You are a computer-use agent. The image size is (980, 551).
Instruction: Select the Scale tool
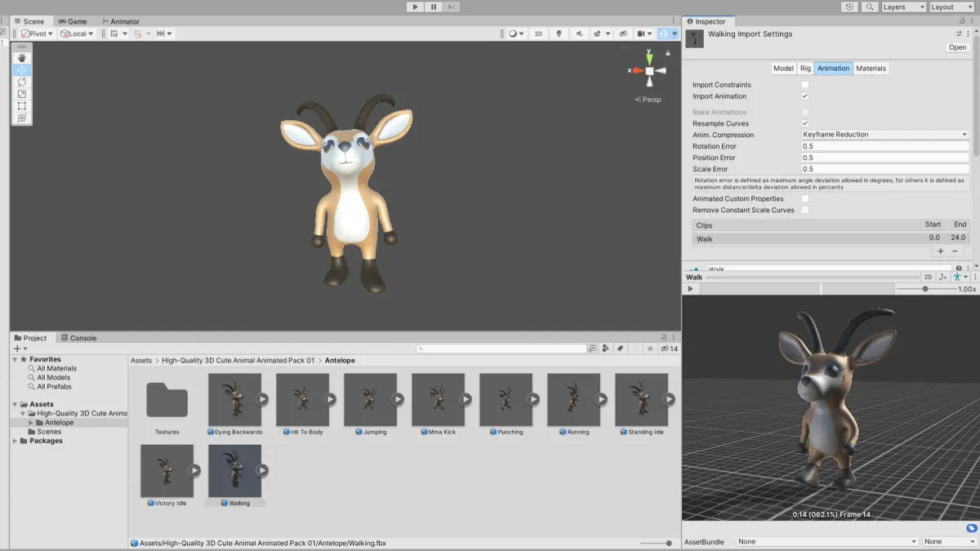pos(22,94)
